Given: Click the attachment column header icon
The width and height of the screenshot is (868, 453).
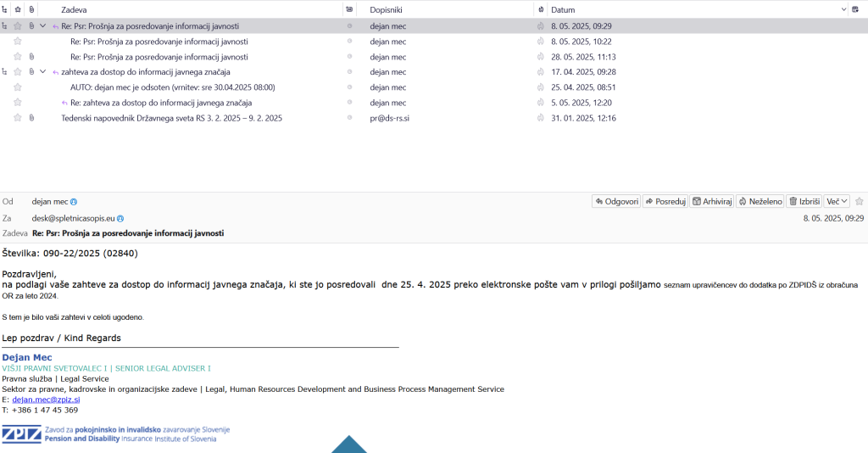Looking at the screenshot, I should 31,9.
